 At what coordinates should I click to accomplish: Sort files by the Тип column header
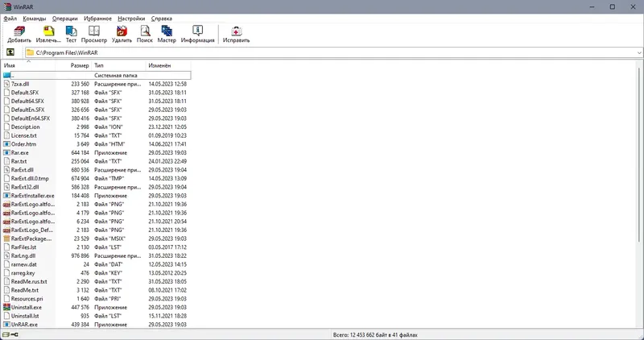[x=118, y=65]
